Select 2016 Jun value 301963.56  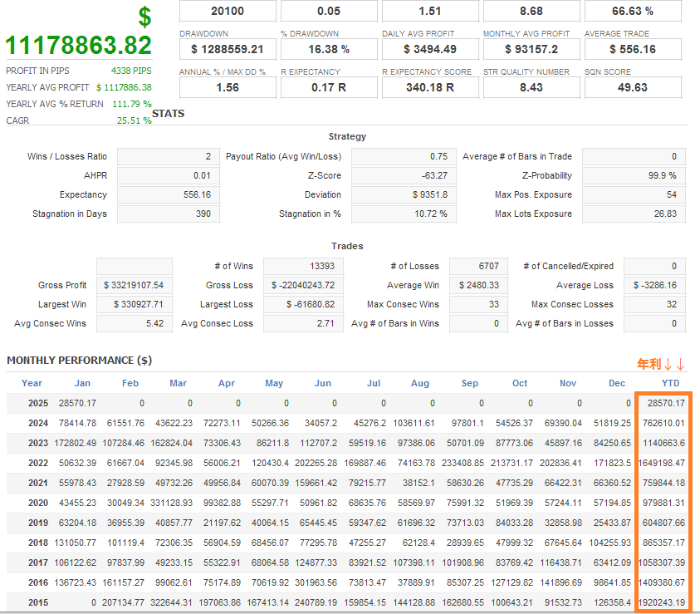pos(316,582)
